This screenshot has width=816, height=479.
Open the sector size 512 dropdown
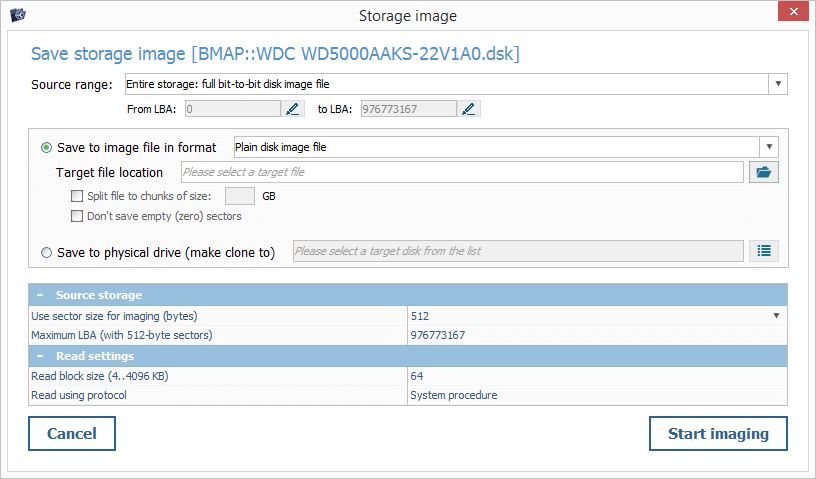click(776, 316)
